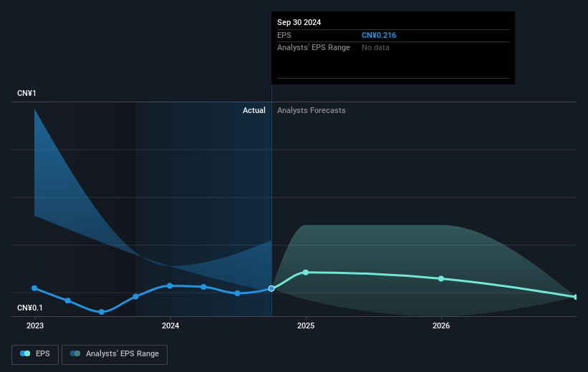This screenshot has width=588, height=372.
Task: Toggle the Analysts' EPS Range legend
Action: 115,354
